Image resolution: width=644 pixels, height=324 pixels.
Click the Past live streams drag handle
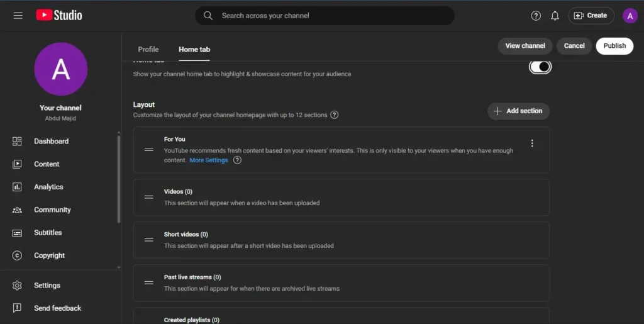tap(148, 282)
